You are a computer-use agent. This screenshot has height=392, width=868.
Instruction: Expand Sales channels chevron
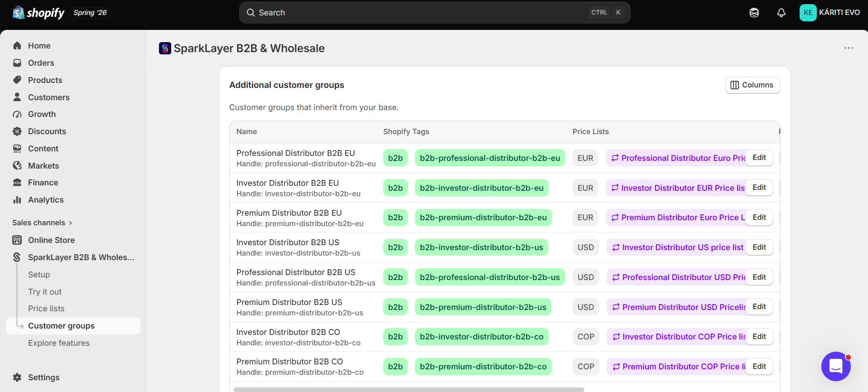pos(71,223)
